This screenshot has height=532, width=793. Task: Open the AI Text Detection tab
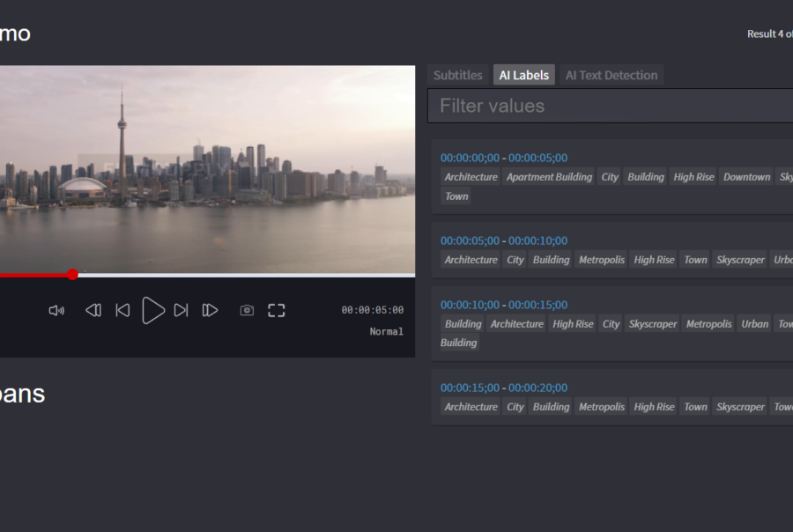click(x=611, y=75)
